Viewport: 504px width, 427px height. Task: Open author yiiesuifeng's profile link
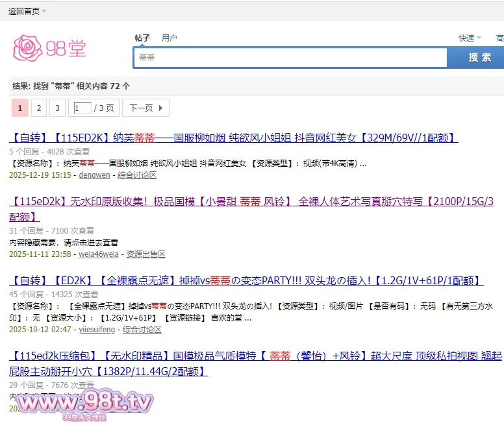[x=97, y=330]
